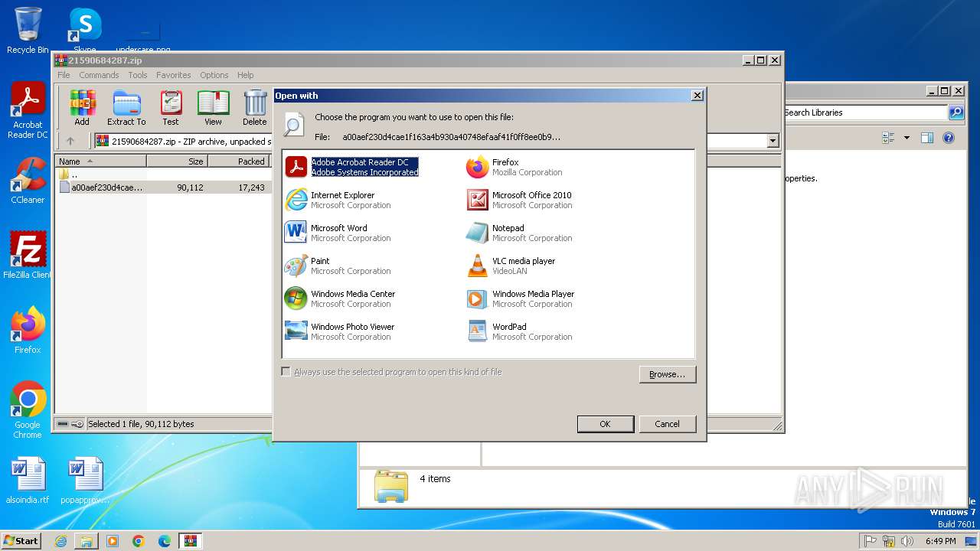Viewport: 980px width, 551px height.
Task: Choose Firefox in Open with list
Action: 514,167
